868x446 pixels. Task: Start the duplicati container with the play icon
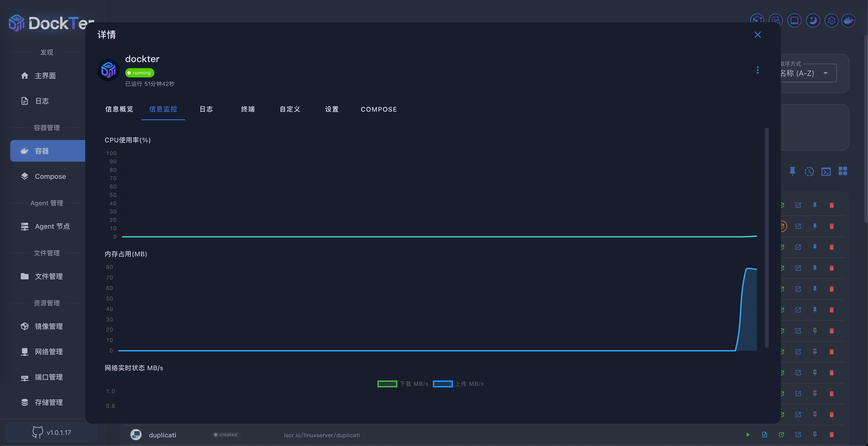click(x=748, y=435)
